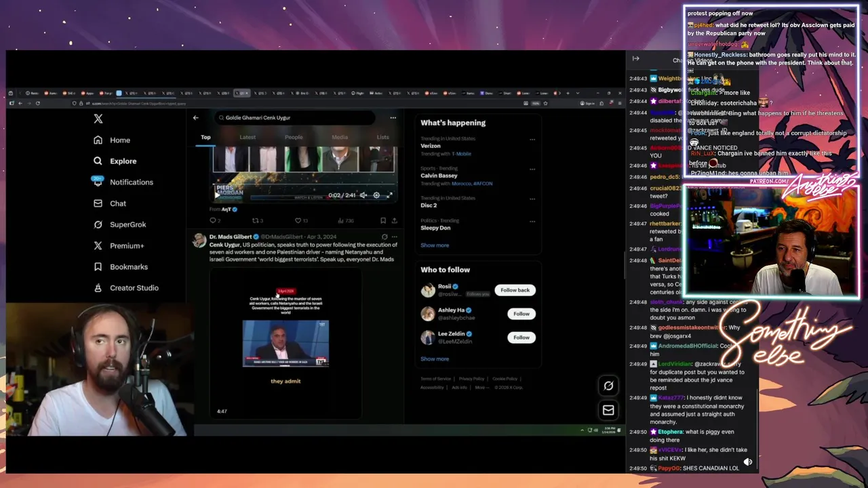The height and width of the screenshot is (488, 868).
Task: Open Grok icon on Mads Gilbert post
Action: click(384, 237)
